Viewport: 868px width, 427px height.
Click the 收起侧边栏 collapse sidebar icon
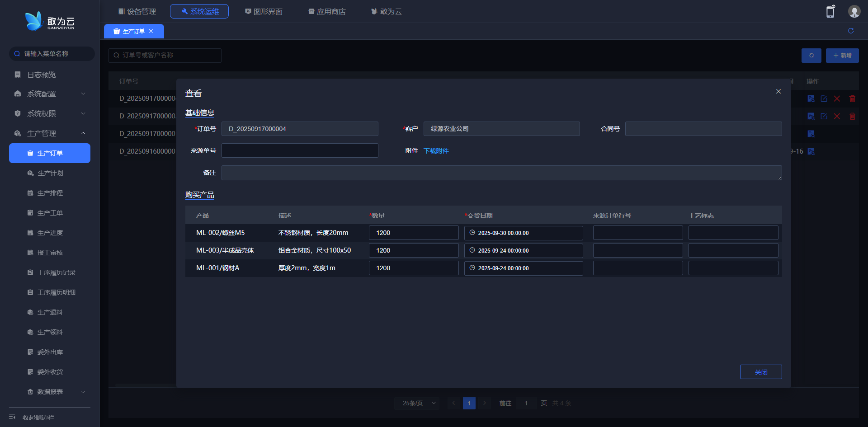(x=12, y=418)
